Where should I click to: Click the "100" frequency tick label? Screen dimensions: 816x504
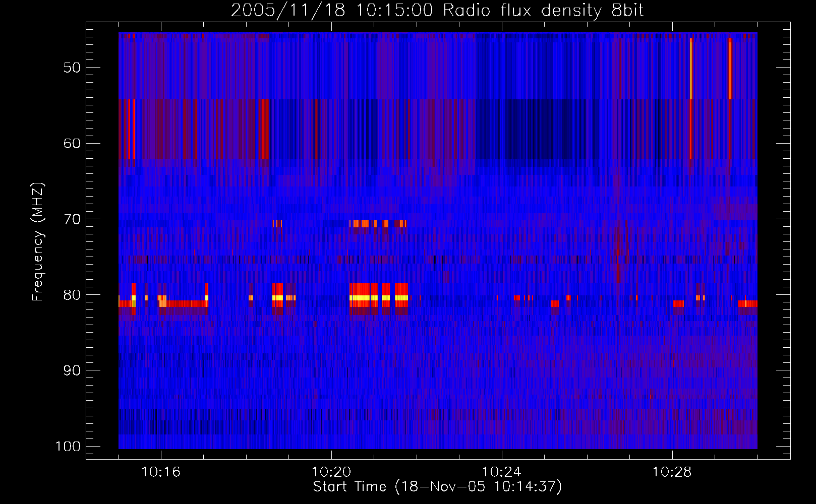[68, 447]
